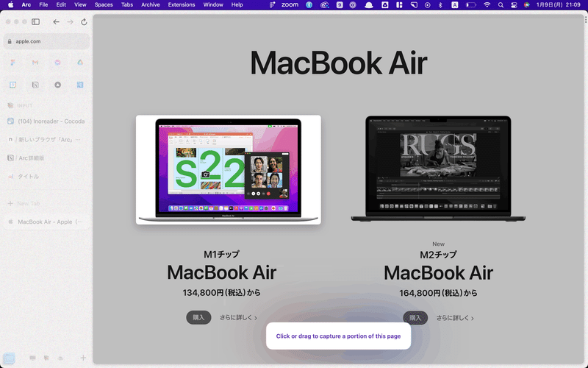The image size is (588, 368).
Task: Click the date and time 1月9日(月) 21:09
Action: (558, 5)
